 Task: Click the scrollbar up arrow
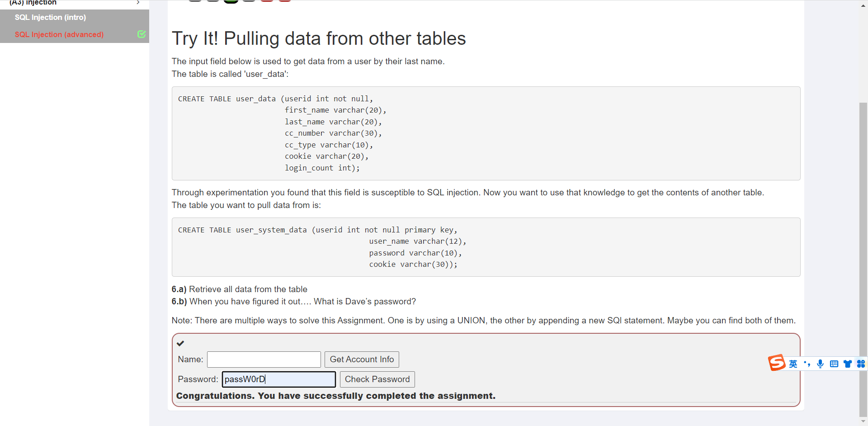tap(863, 5)
